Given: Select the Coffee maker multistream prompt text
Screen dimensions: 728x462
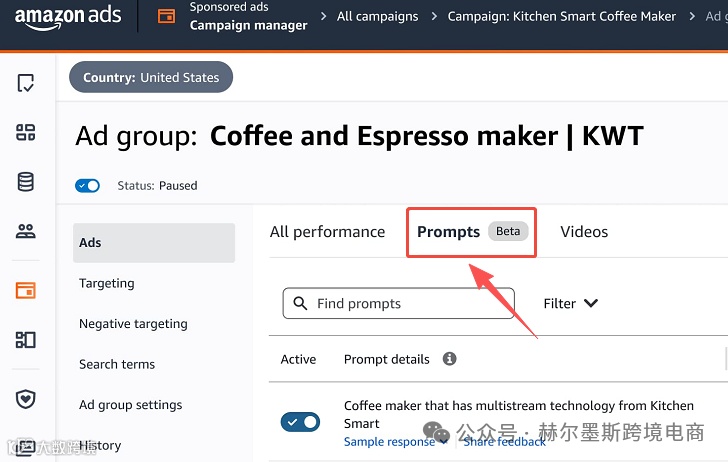Looking at the screenshot, I should [x=519, y=414].
